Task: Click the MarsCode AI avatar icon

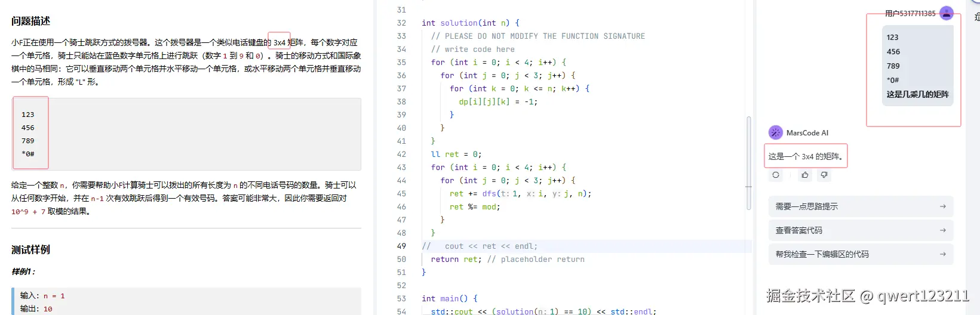Action: click(x=776, y=132)
